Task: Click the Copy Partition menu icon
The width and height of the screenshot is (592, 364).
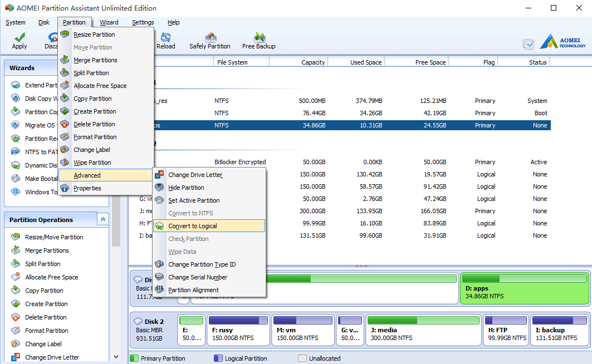Action: click(x=65, y=98)
